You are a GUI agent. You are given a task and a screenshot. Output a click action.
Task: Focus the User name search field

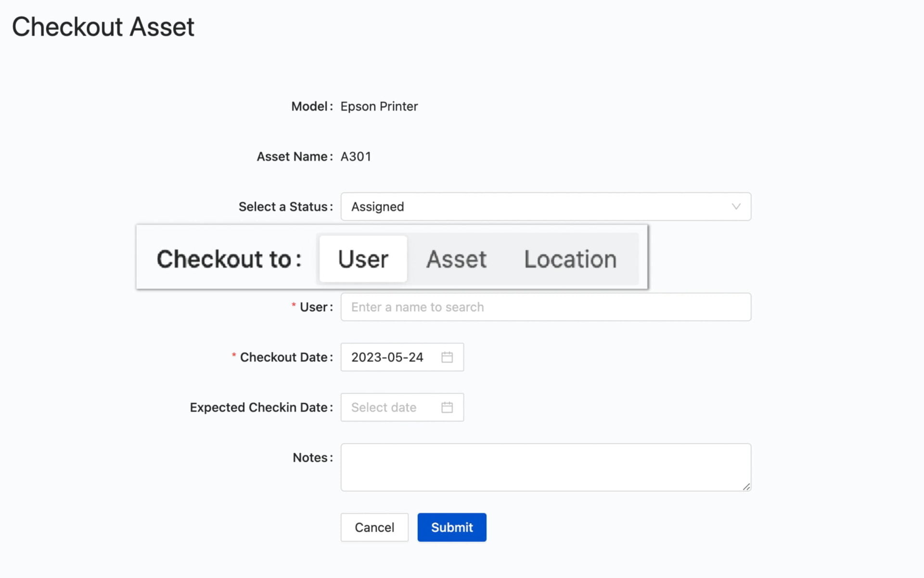tap(546, 307)
